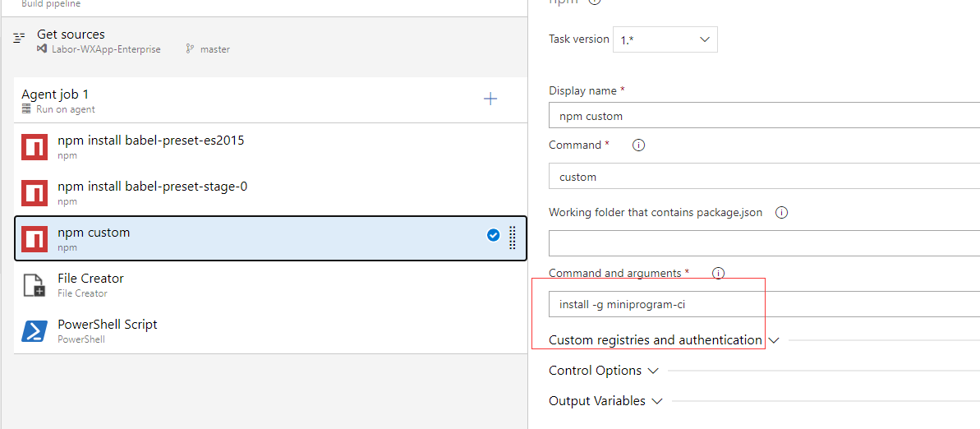This screenshot has width=980, height=429.
Task: Expand the Output Variables section
Action: coord(657,401)
